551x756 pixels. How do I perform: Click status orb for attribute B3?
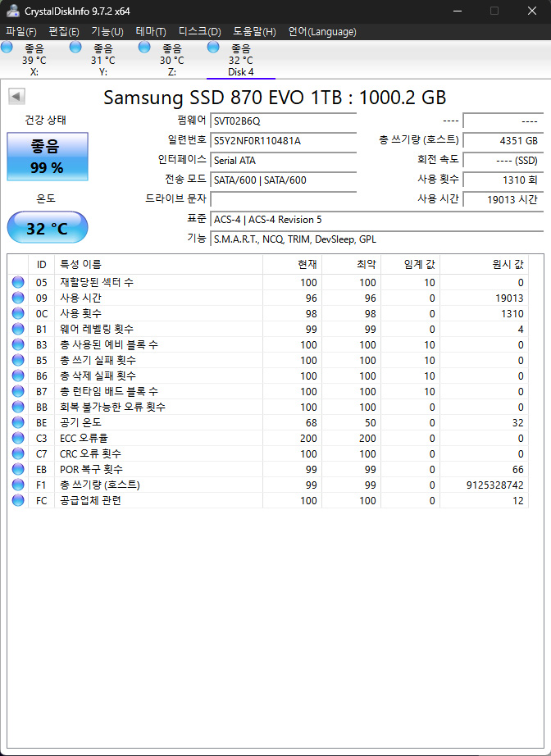(x=18, y=344)
